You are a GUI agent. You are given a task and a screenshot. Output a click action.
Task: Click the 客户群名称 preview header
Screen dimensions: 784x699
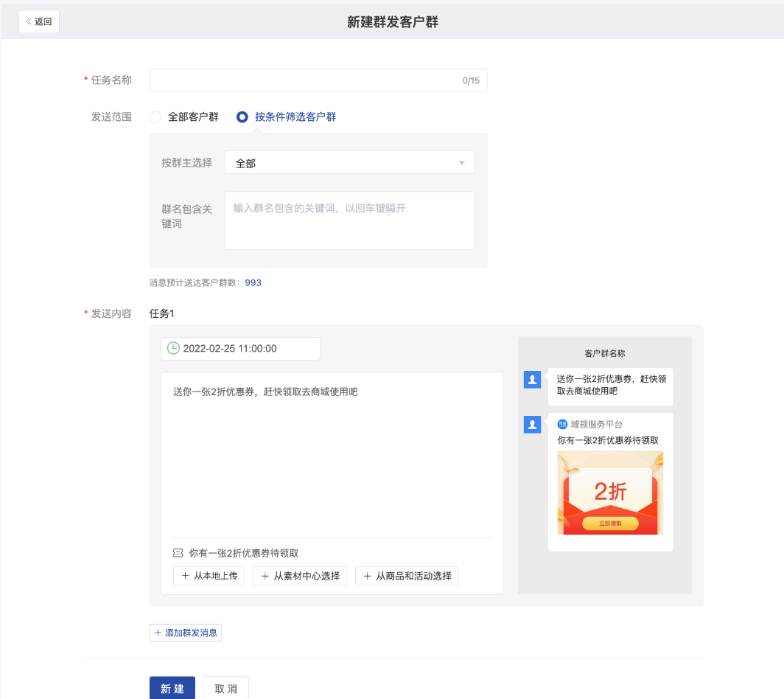tap(604, 353)
